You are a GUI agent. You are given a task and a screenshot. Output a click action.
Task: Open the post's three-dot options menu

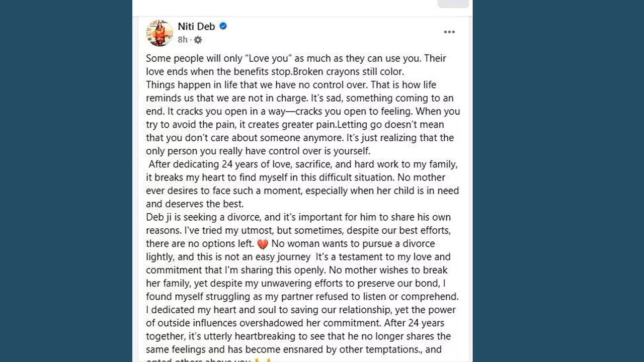click(449, 32)
